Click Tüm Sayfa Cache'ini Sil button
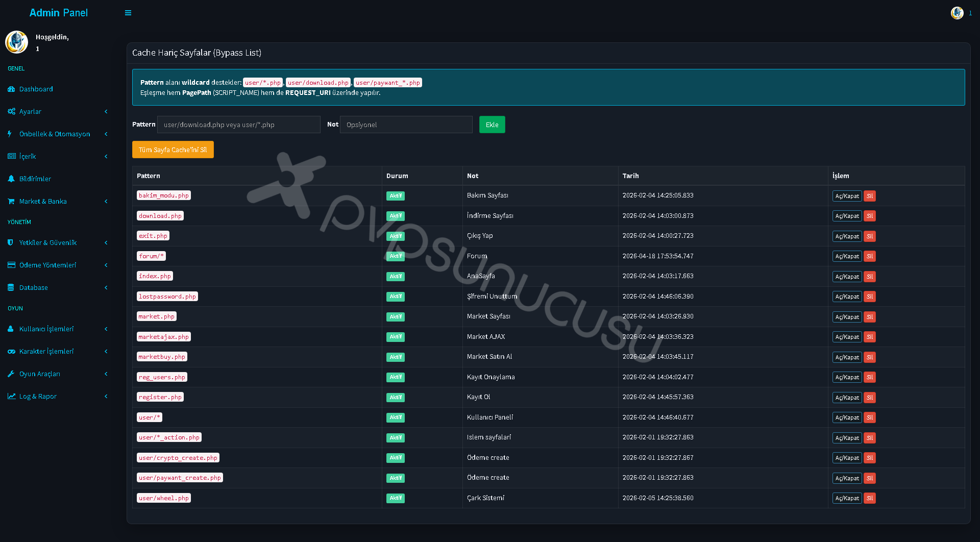 coord(173,150)
